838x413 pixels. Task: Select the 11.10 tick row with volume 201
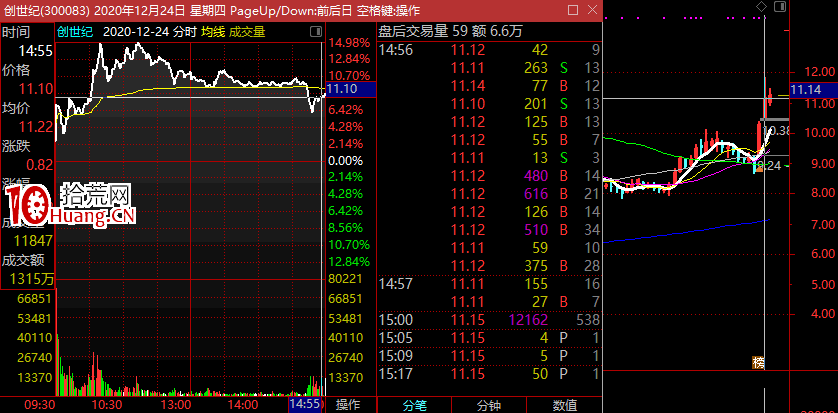point(489,104)
